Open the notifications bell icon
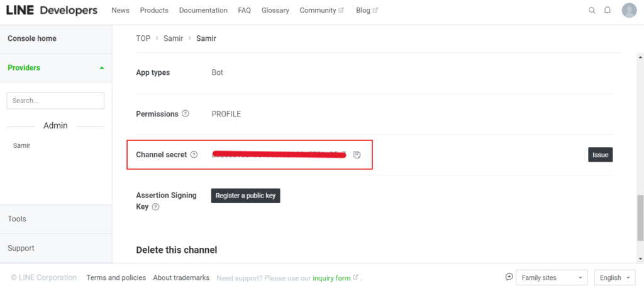This screenshot has width=644, height=290. (x=608, y=10)
